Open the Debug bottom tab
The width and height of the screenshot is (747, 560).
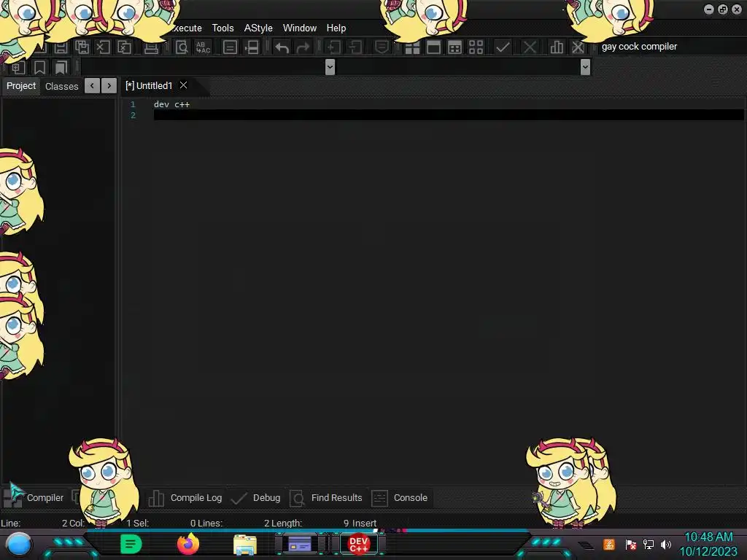point(256,497)
